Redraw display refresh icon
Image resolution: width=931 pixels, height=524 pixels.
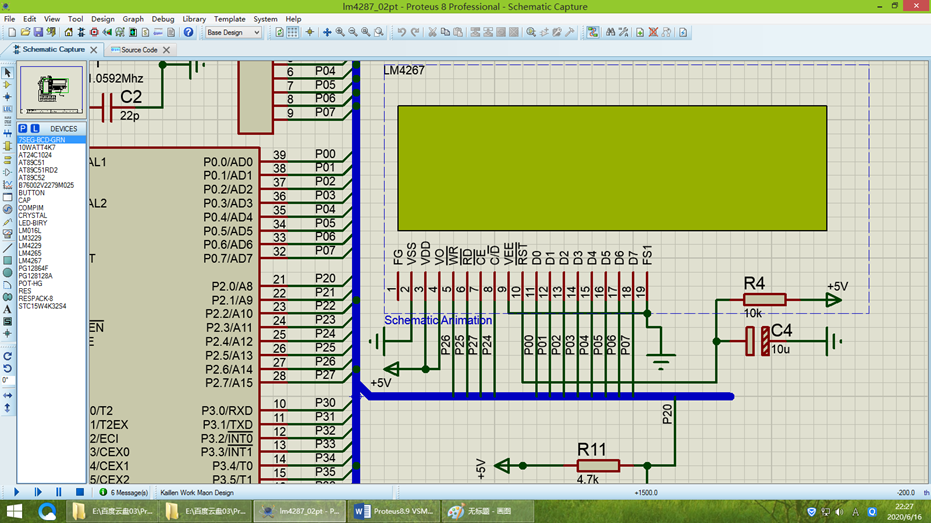[280, 33]
